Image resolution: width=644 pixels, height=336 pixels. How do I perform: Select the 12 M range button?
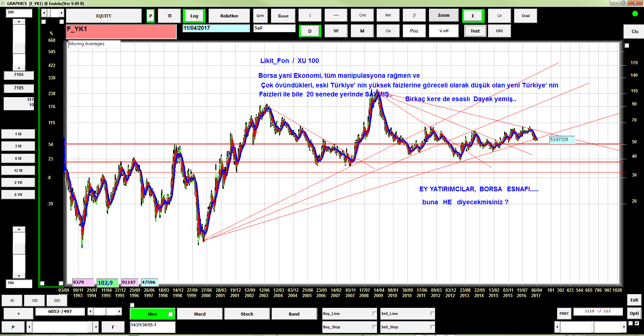tap(18, 171)
